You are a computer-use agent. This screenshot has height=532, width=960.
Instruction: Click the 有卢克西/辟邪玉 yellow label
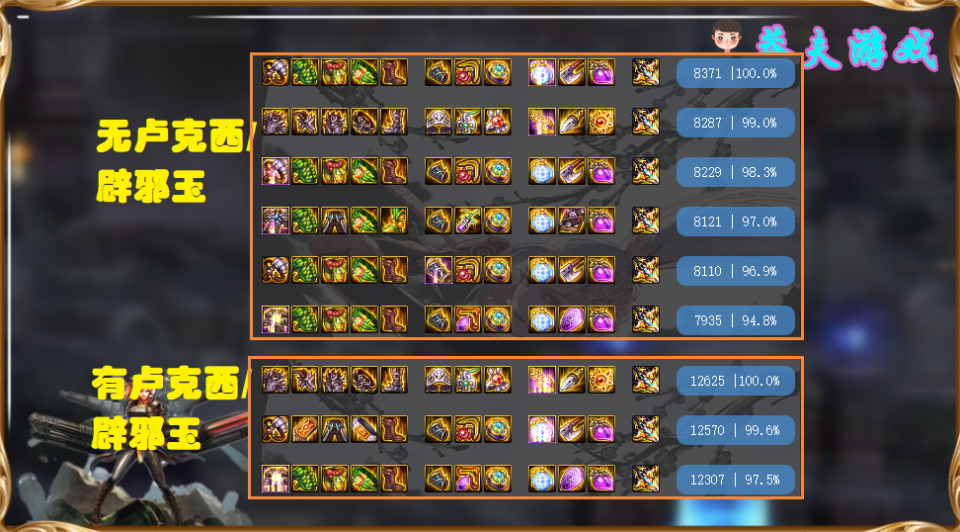click(170, 408)
